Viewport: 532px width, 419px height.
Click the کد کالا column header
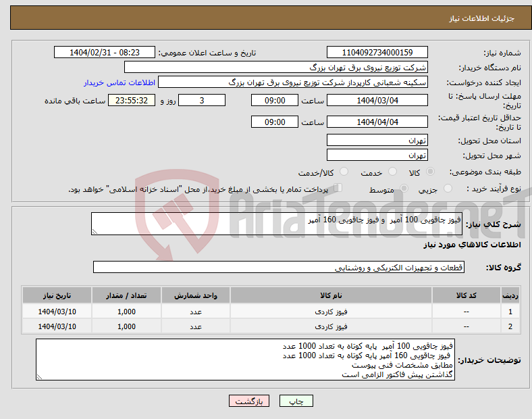point(467,295)
